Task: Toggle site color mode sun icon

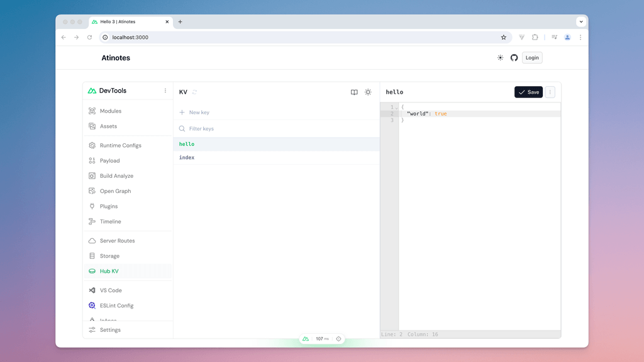Action: (x=500, y=58)
